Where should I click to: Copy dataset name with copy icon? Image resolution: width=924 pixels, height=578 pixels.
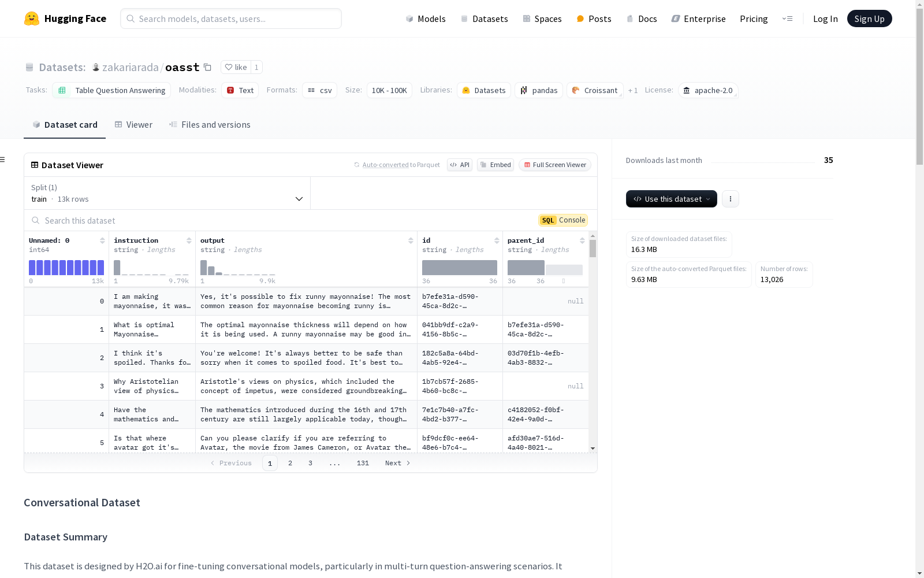click(x=207, y=67)
